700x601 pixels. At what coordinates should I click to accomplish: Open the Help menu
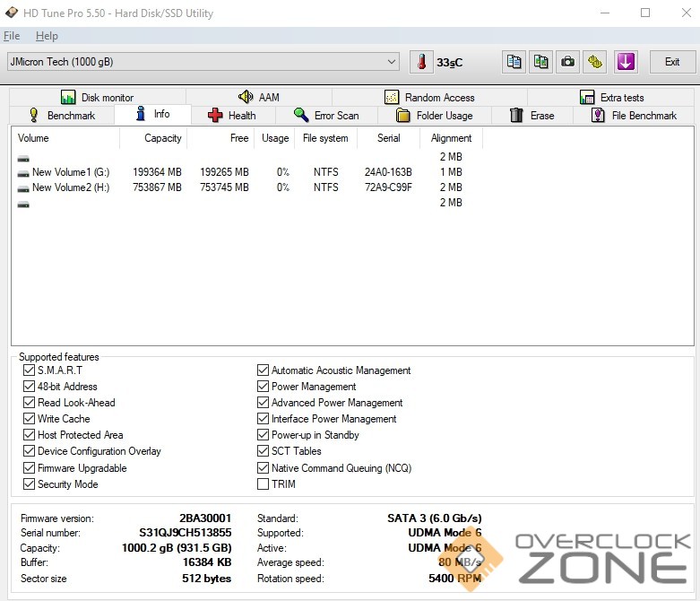pos(47,36)
